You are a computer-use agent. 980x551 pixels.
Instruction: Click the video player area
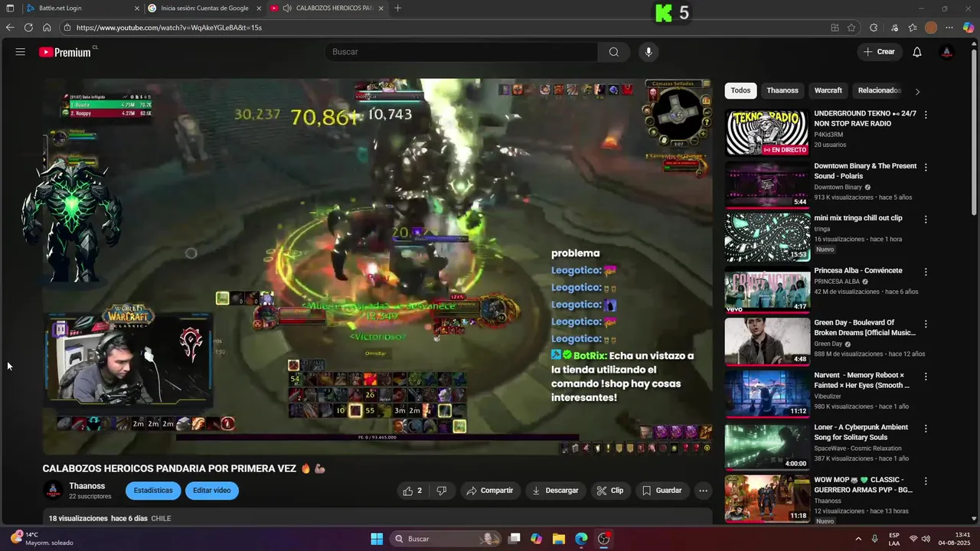click(377, 266)
